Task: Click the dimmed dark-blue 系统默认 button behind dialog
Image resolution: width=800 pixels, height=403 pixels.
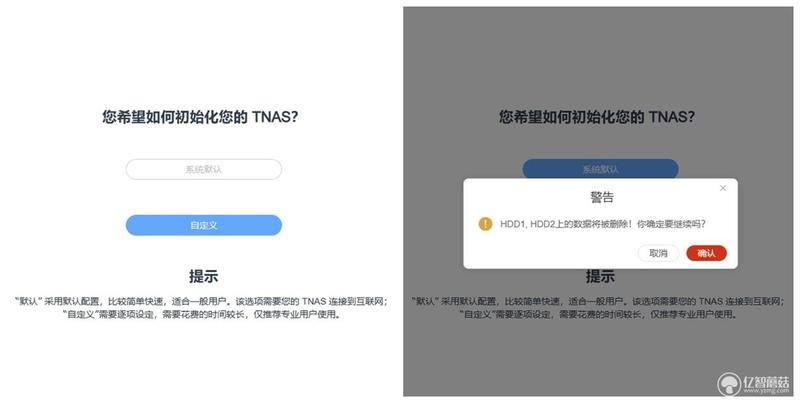Action: click(x=600, y=169)
